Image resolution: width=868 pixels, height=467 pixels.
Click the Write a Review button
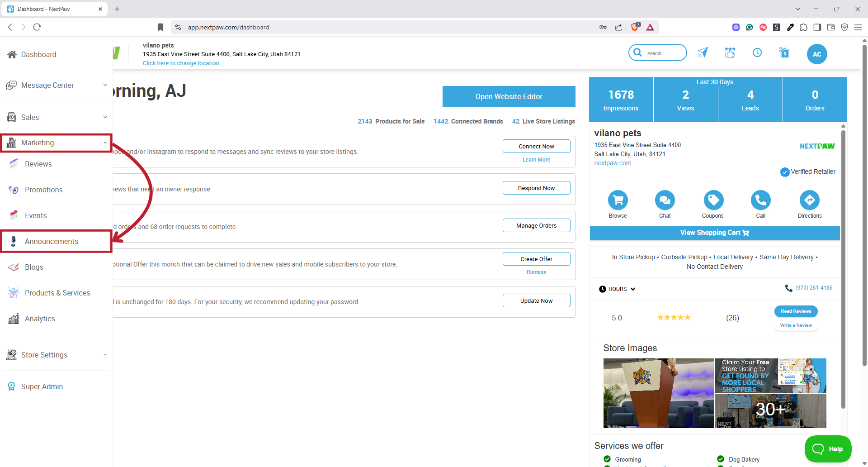[796, 325]
